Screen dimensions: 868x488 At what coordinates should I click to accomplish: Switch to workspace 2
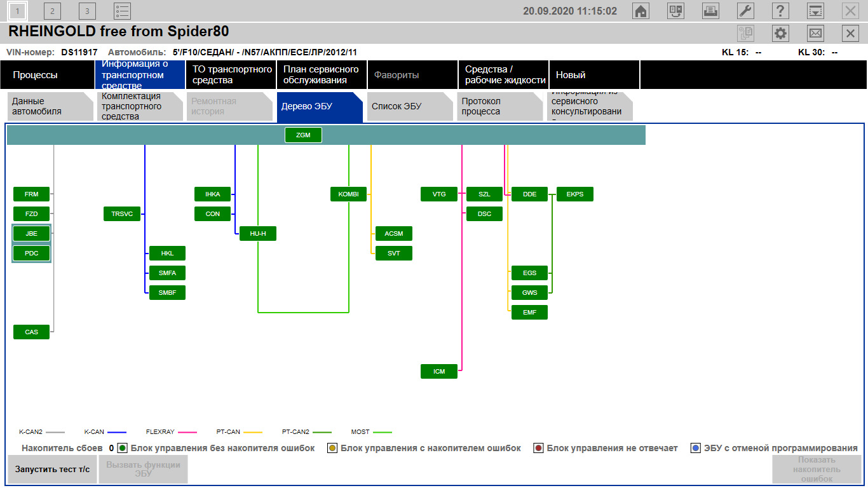click(x=53, y=11)
